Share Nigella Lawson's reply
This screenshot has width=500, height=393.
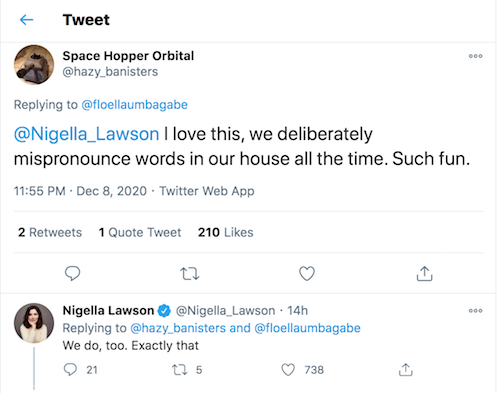406,370
